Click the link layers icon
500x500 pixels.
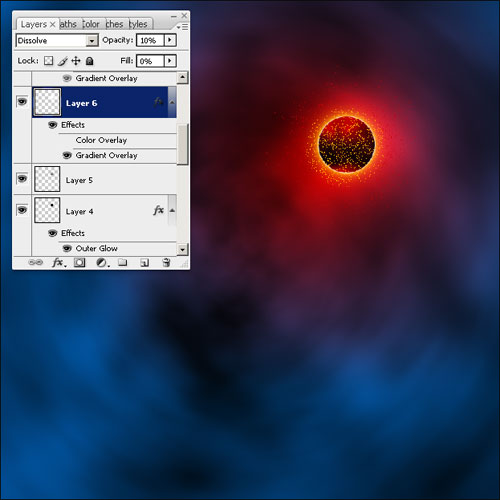pos(36,263)
